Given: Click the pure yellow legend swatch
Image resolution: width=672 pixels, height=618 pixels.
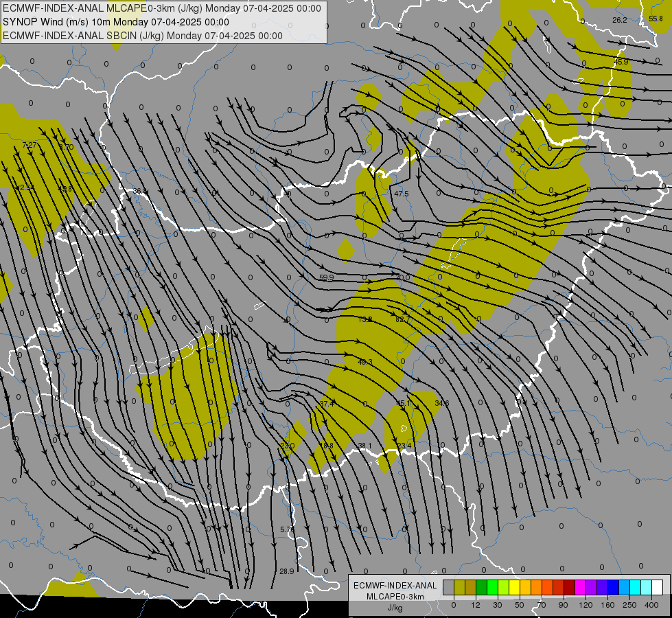Looking at the screenshot, I should (x=514, y=587).
